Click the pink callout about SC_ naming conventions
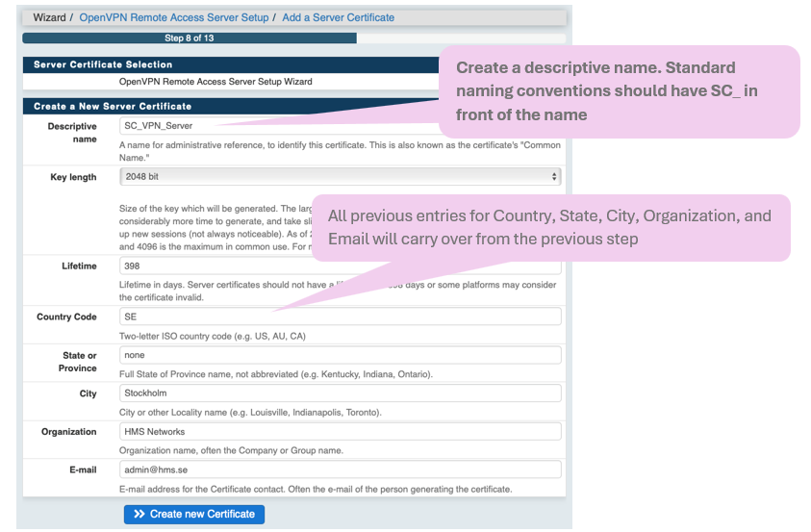The image size is (811, 532). (619, 91)
